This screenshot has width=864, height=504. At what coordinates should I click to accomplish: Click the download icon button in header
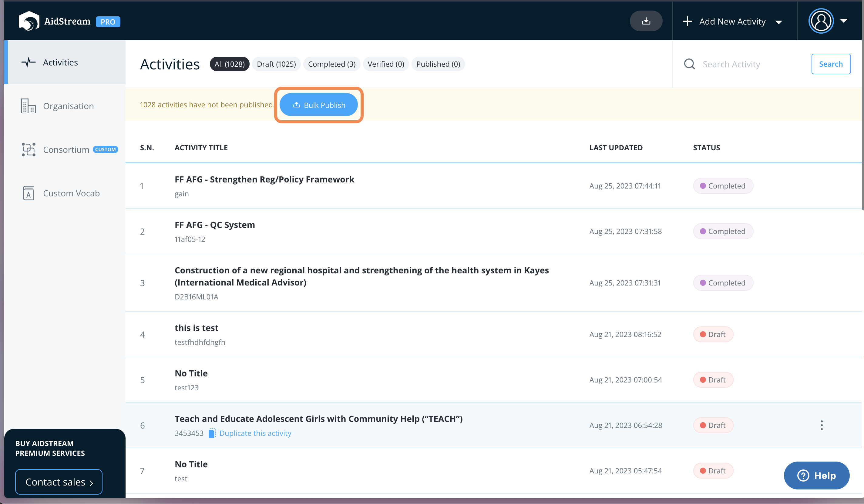(646, 21)
